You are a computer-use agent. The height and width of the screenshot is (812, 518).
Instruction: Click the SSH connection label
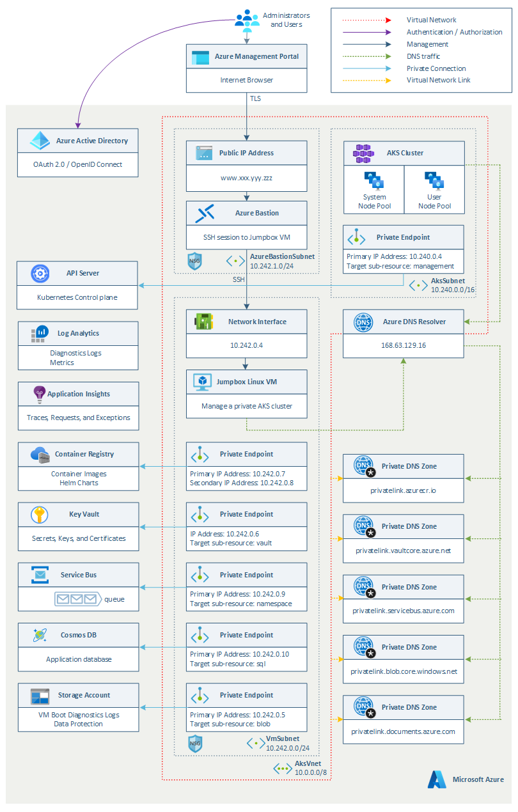(x=239, y=280)
